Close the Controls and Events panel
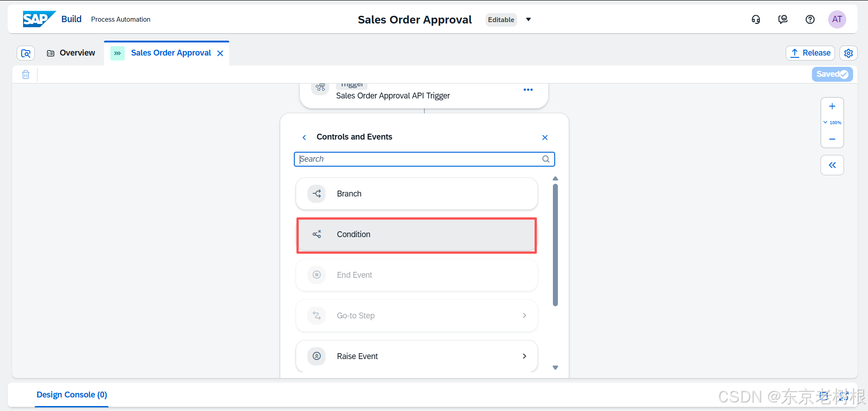The image size is (868, 411). tap(545, 137)
